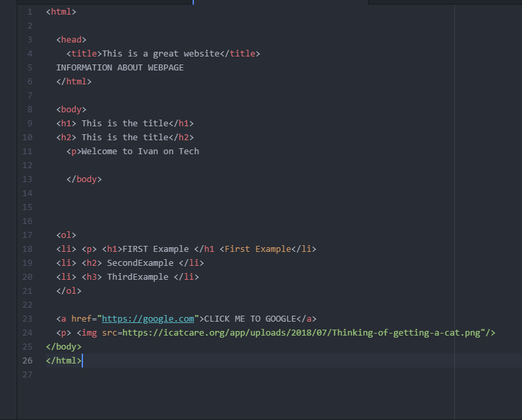Click line number 13 in the gutter
Screen dimensions: 522x420
pos(27,179)
